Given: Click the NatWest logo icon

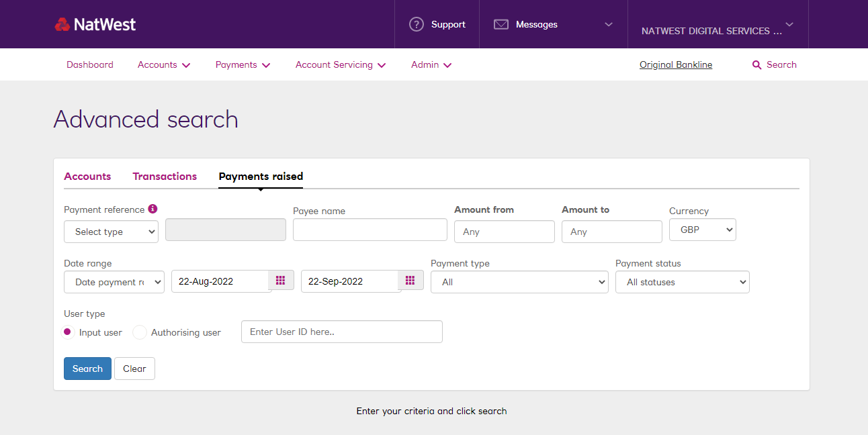Looking at the screenshot, I should [62, 25].
